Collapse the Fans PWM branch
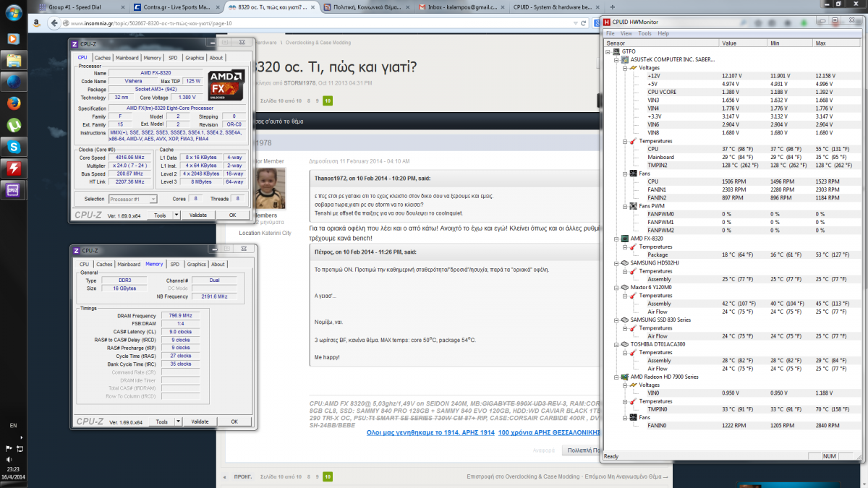 click(624, 206)
